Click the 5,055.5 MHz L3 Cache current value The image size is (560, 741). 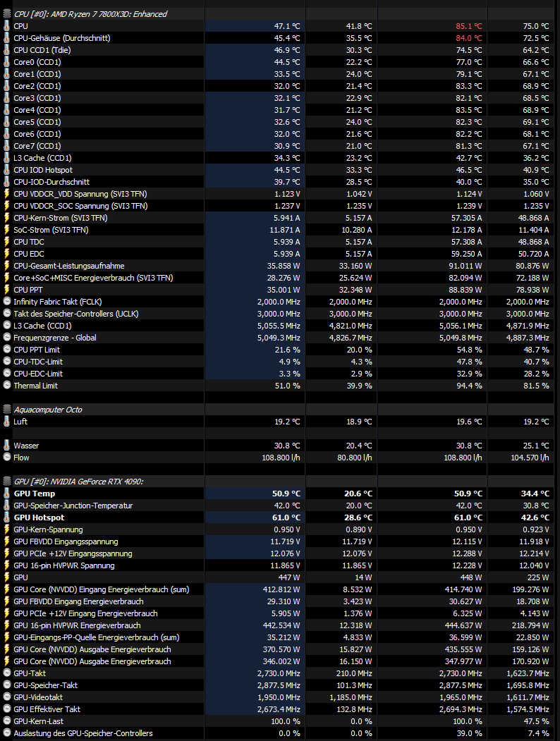click(279, 326)
